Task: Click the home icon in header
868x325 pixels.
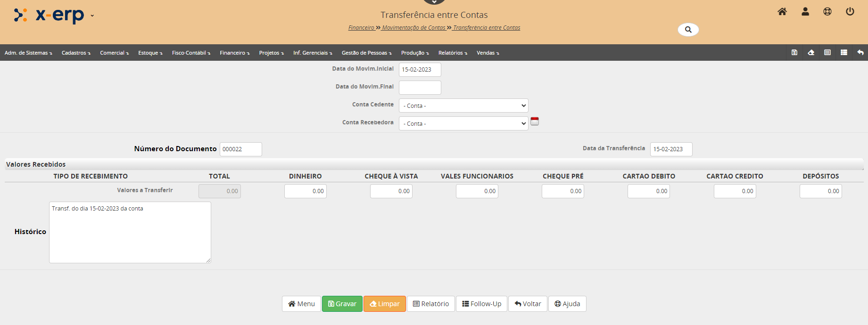Action: [782, 12]
